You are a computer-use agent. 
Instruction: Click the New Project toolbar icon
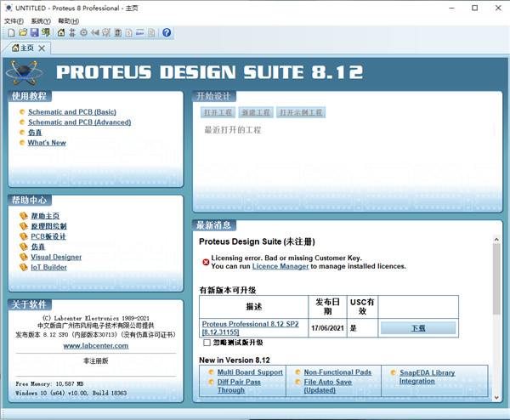[x=11, y=32]
